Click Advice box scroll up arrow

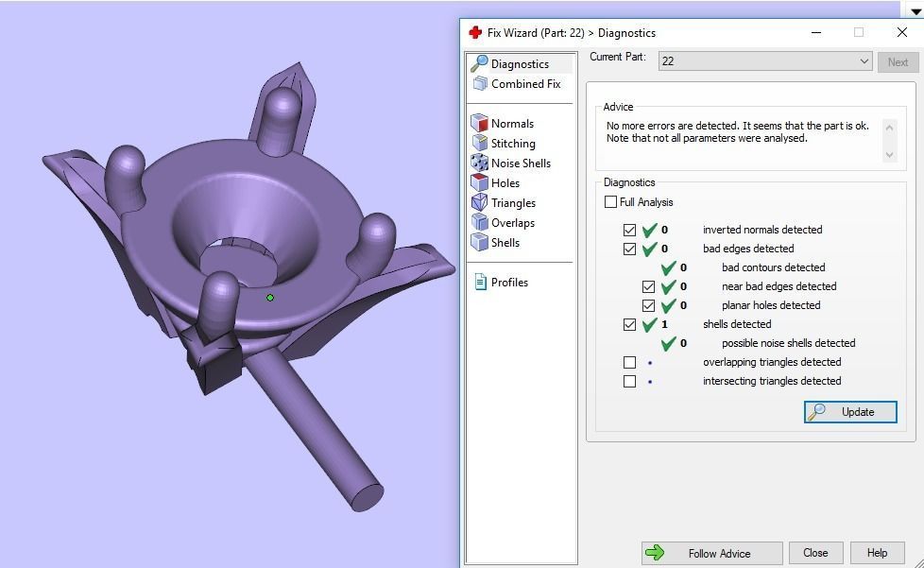(889, 127)
